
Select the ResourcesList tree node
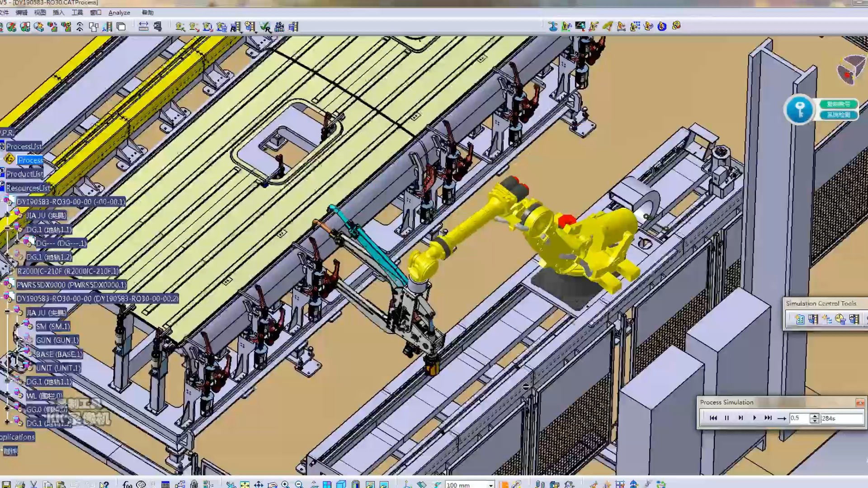(x=28, y=188)
